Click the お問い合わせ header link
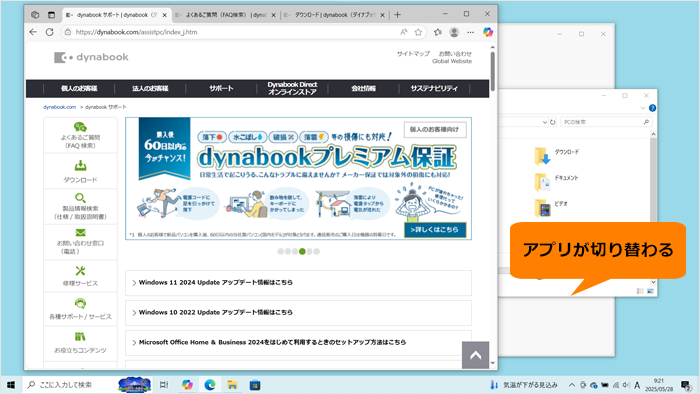This screenshot has height=394, width=700. (x=455, y=54)
